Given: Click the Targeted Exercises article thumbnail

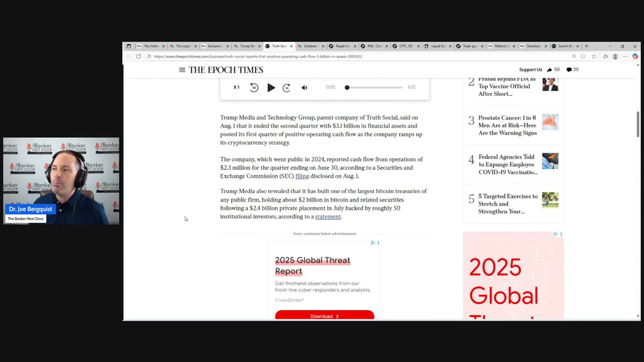Looking at the screenshot, I should [550, 200].
